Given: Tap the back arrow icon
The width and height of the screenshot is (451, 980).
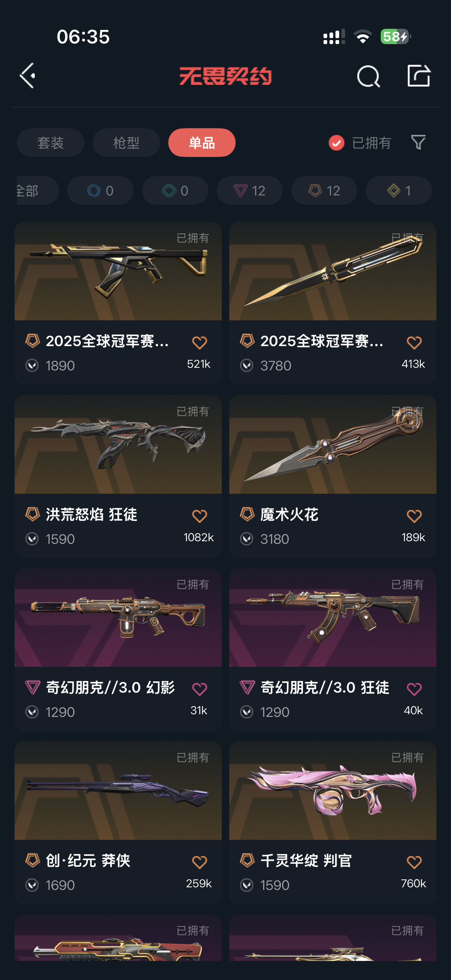Looking at the screenshot, I should 28,76.
